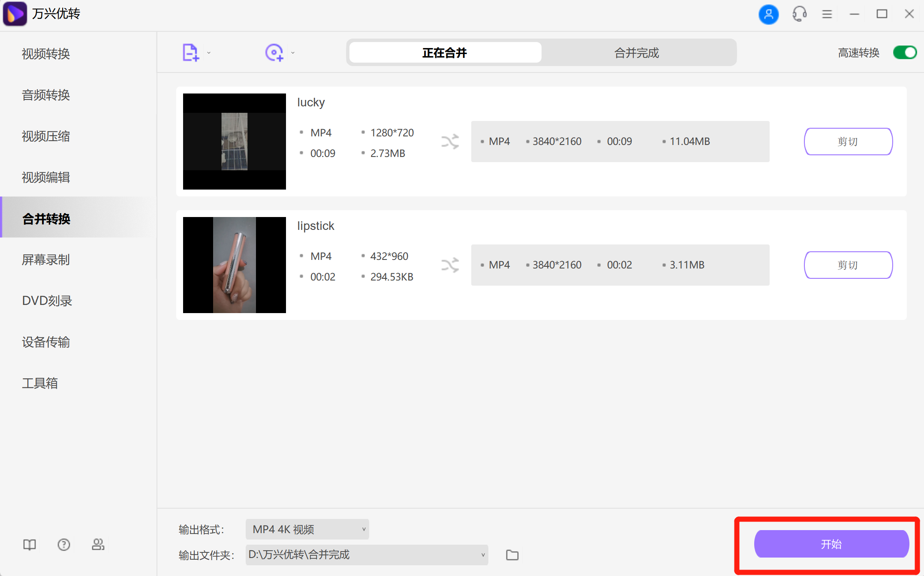The height and width of the screenshot is (576, 924).
Task: Click the load DVD disc icon
Action: (274, 53)
